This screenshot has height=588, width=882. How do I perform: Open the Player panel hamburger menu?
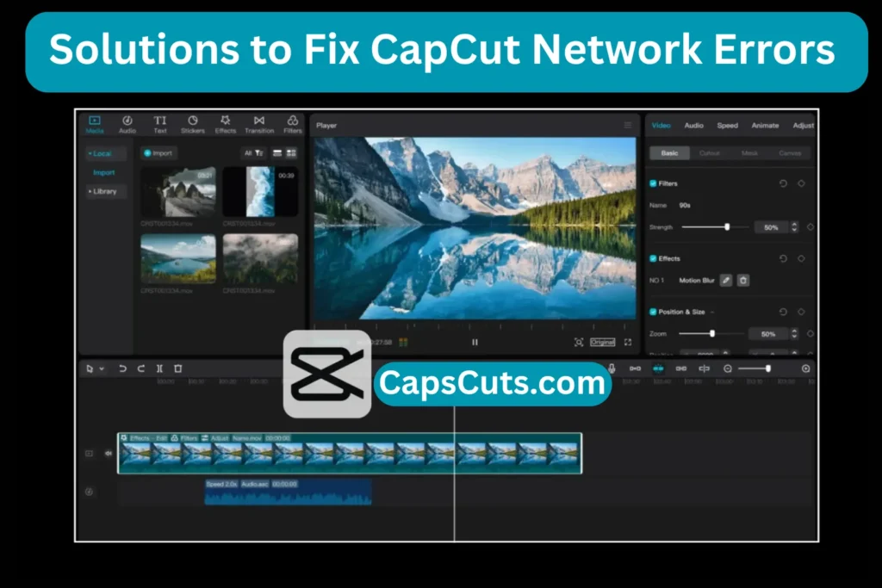[x=628, y=125]
